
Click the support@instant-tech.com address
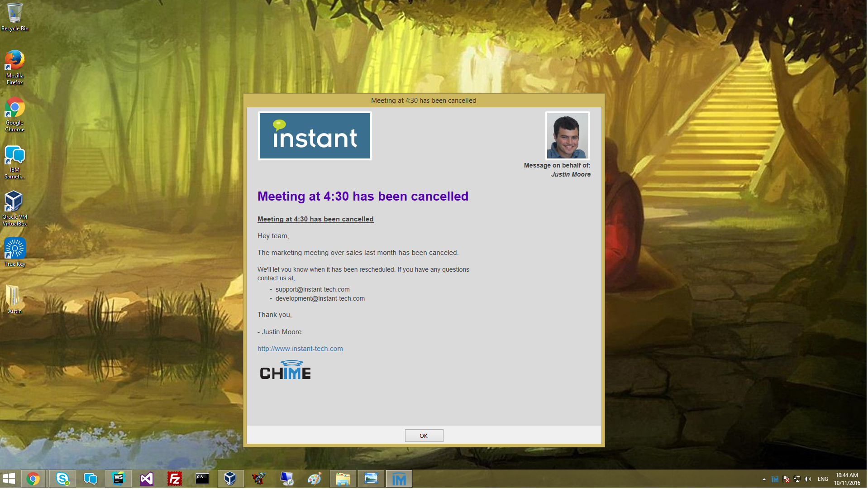312,290
